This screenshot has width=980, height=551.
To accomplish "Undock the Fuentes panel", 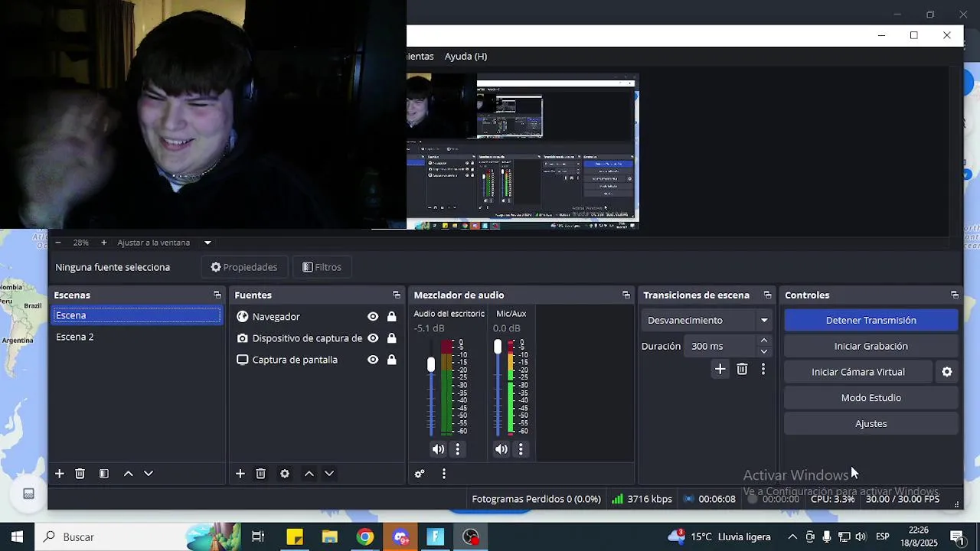I will click(x=397, y=295).
